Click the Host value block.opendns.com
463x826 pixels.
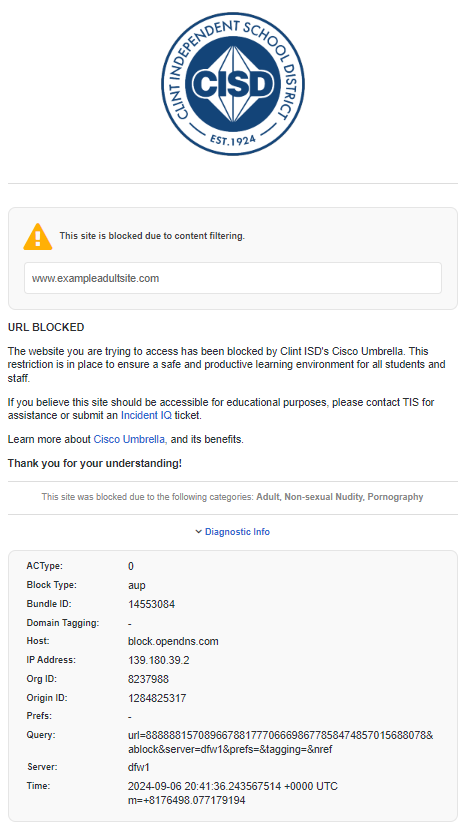[x=173, y=641]
